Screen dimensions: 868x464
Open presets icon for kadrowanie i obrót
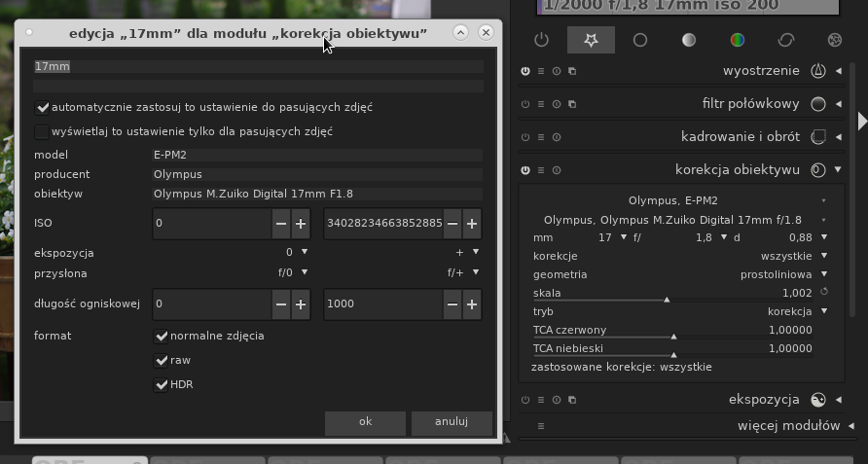[x=541, y=137]
